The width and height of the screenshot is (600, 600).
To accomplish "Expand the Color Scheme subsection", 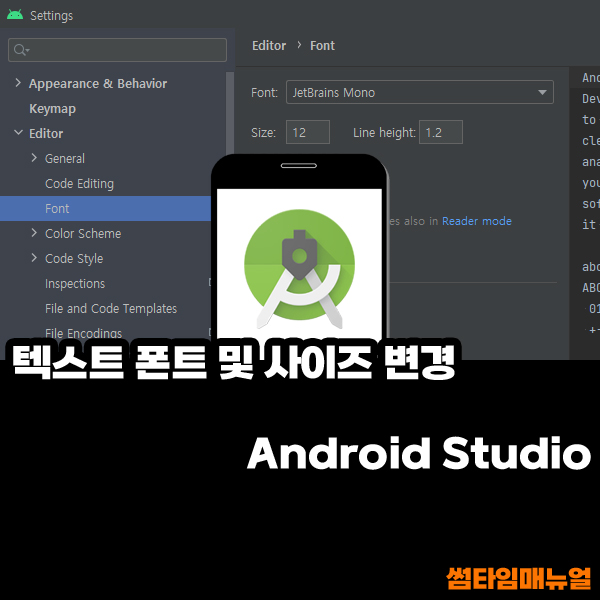I will click(x=34, y=233).
